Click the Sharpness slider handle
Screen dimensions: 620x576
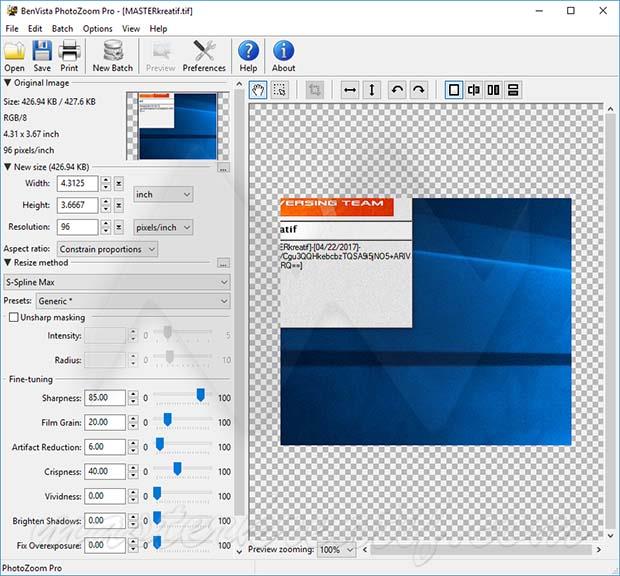pos(200,395)
